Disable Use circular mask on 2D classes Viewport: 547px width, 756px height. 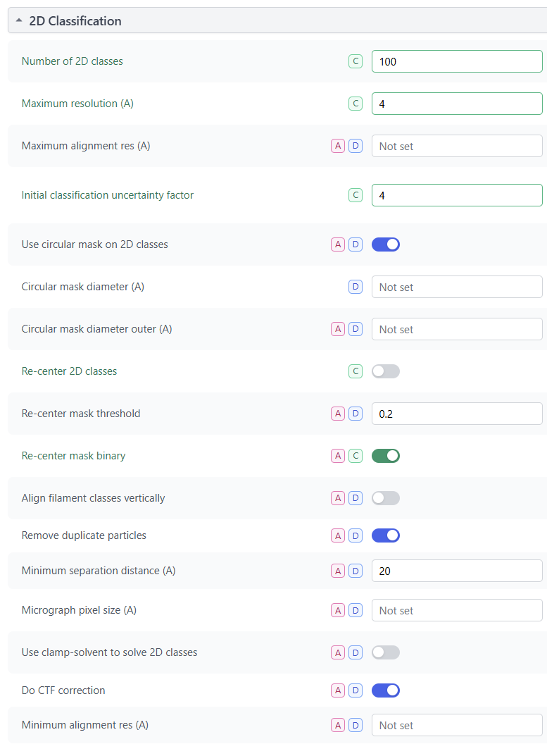tap(386, 244)
